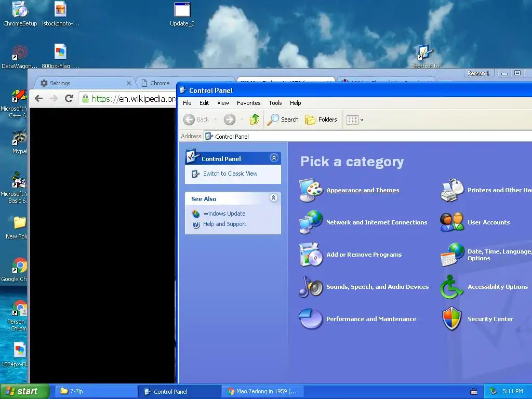Open the Views dropdown button

[355, 120]
